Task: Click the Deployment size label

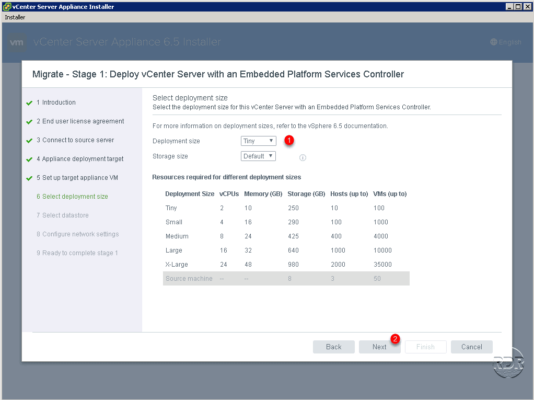Action: (x=176, y=141)
